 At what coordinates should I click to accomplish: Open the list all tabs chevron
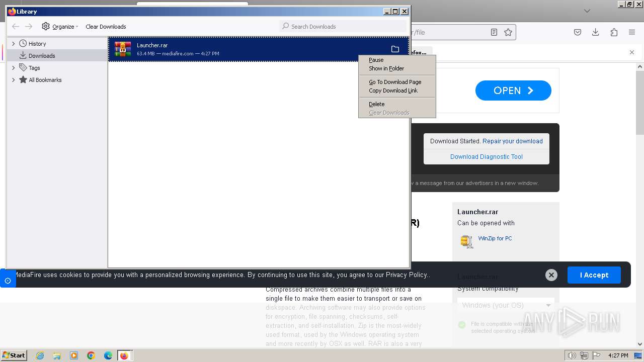click(x=587, y=11)
